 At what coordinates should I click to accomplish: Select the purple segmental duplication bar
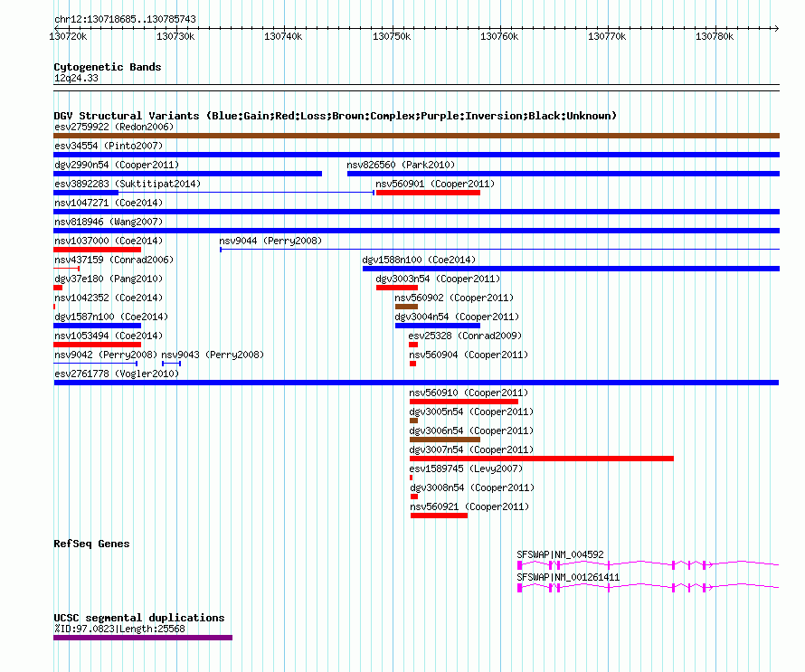point(143,638)
